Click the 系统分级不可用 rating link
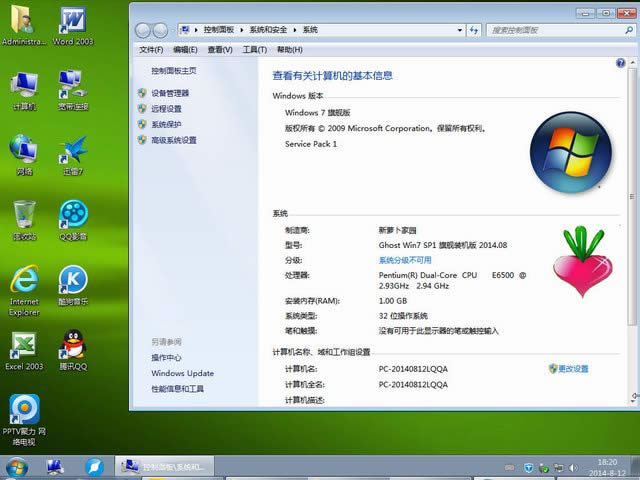Screen dimensions: 640x480 point(405,260)
